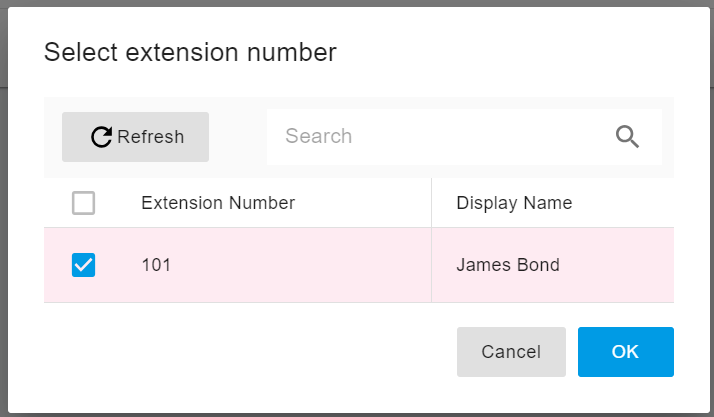The height and width of the screenshot is (417, 714).
Task: Click the Select extension number dialog title
Action: tap(190, 52)
